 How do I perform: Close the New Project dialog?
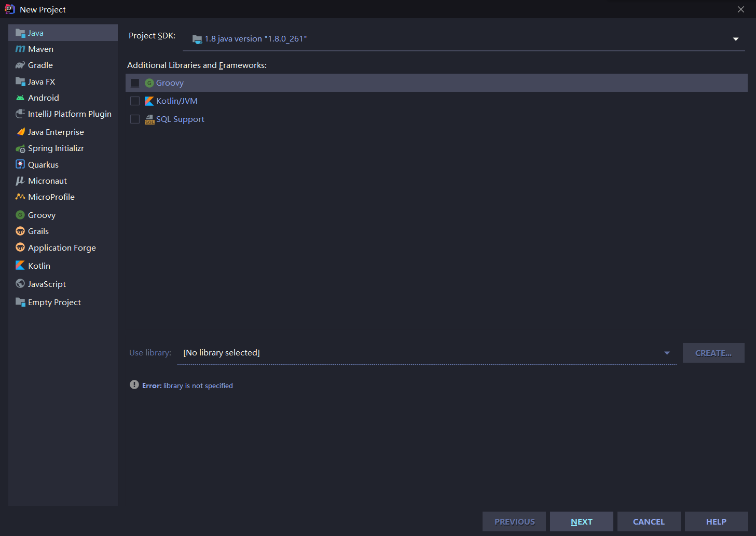(741, 9)
